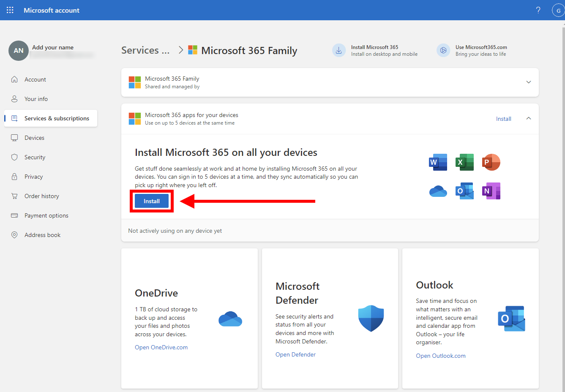Image resolution: width=565 pixels, height=392 pixels.
Task: Select Services & subscriptions in sidebar
Action: [x=51, y=118]
